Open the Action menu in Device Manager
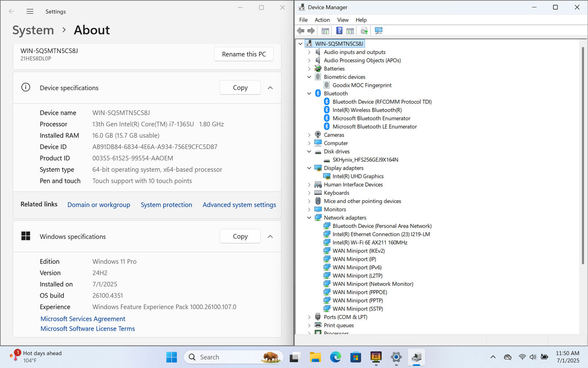 (x=322, y=20)
